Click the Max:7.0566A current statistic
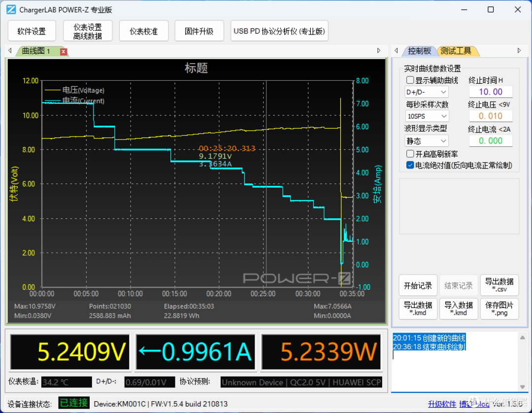The width and height of the screenshot is (532, 413). [332, 307]
